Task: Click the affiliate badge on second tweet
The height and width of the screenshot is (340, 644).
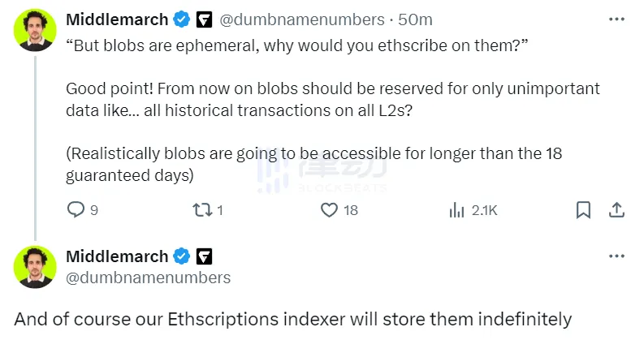Action: pos(204,256)
